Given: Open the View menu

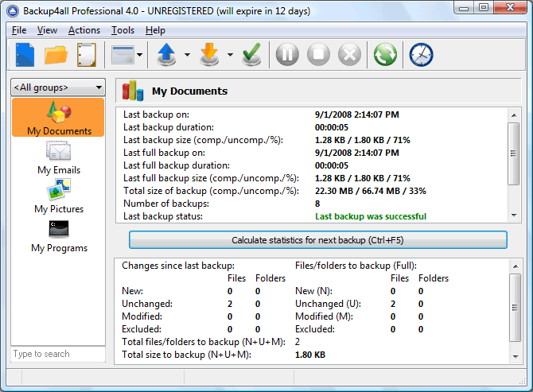Looking at the screenshot, I should pos(47,30).
